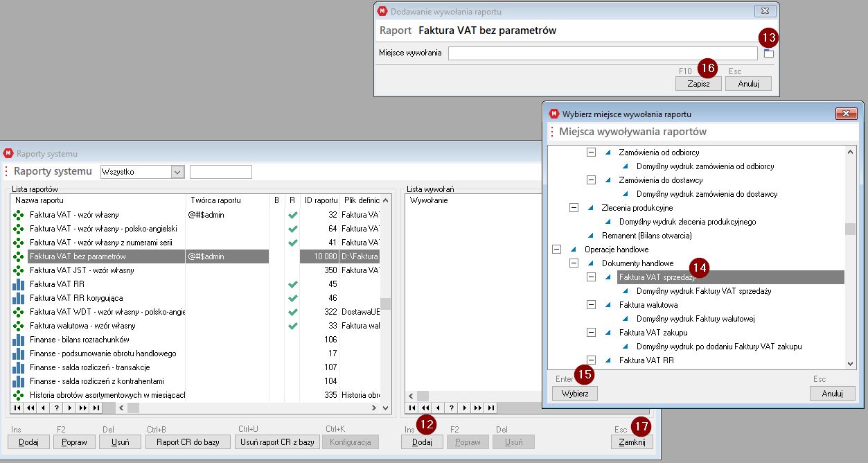Collapse the Operacje handlowe tree node
Image resolution: width=868 pixels, height=463 pixels.
pos(556,250)
